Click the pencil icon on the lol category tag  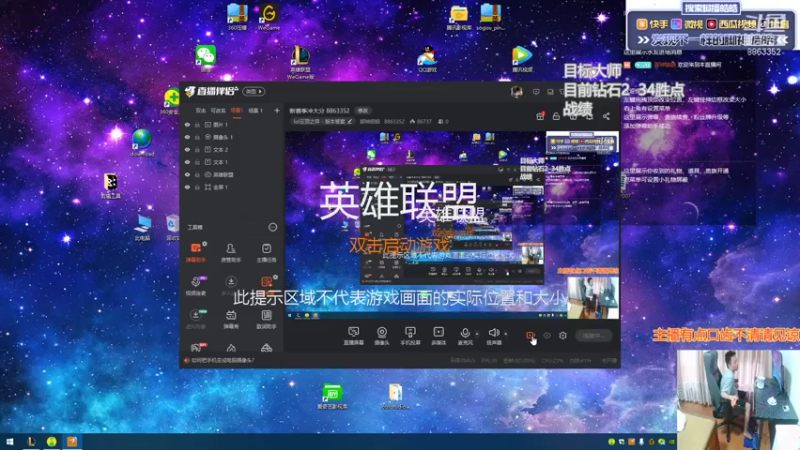(x=350, y=121)
